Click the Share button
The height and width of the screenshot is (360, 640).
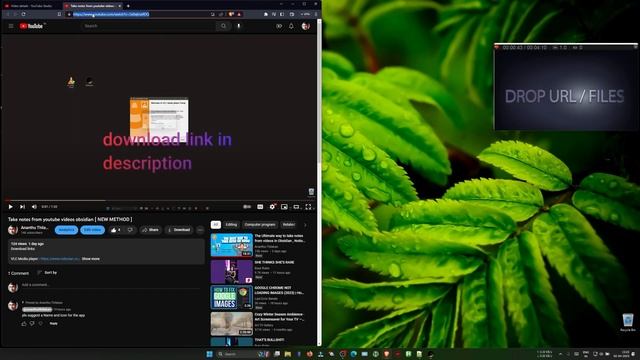click(151, 230)
